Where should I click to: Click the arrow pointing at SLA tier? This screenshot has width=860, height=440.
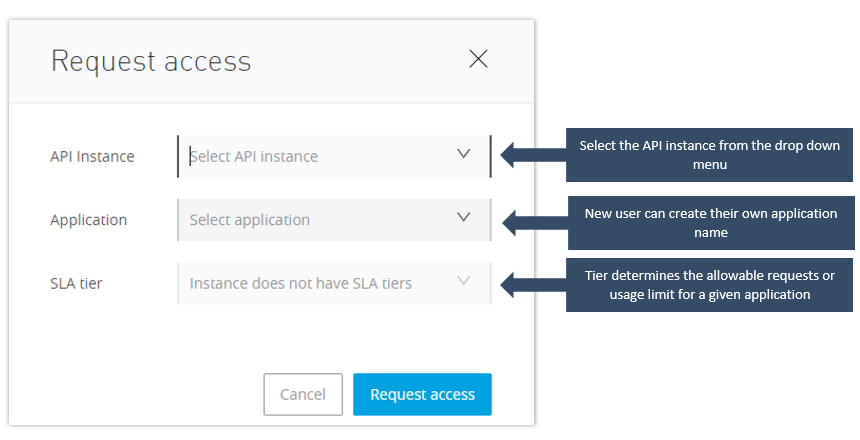530,284
